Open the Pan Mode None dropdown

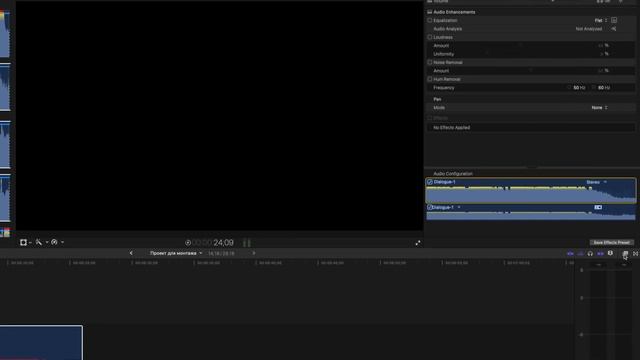point(599,108)
